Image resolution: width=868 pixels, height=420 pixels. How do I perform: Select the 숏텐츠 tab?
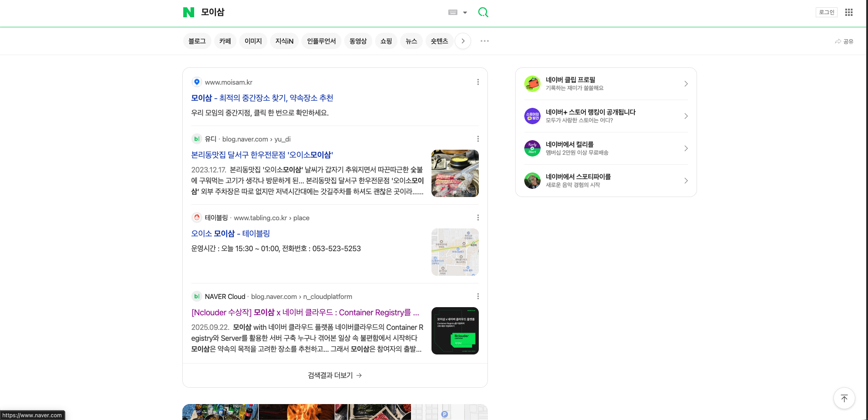[x=439, y=41]
